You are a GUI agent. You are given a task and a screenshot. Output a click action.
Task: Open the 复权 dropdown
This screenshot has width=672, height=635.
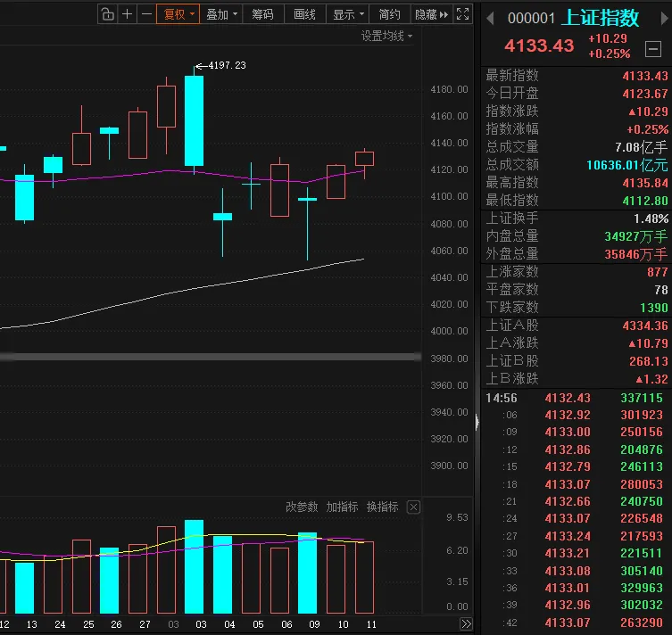point(178,14)
